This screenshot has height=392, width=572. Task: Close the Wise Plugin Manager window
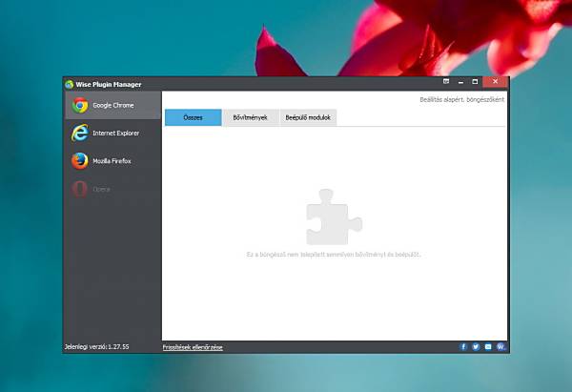click(495, 82)
